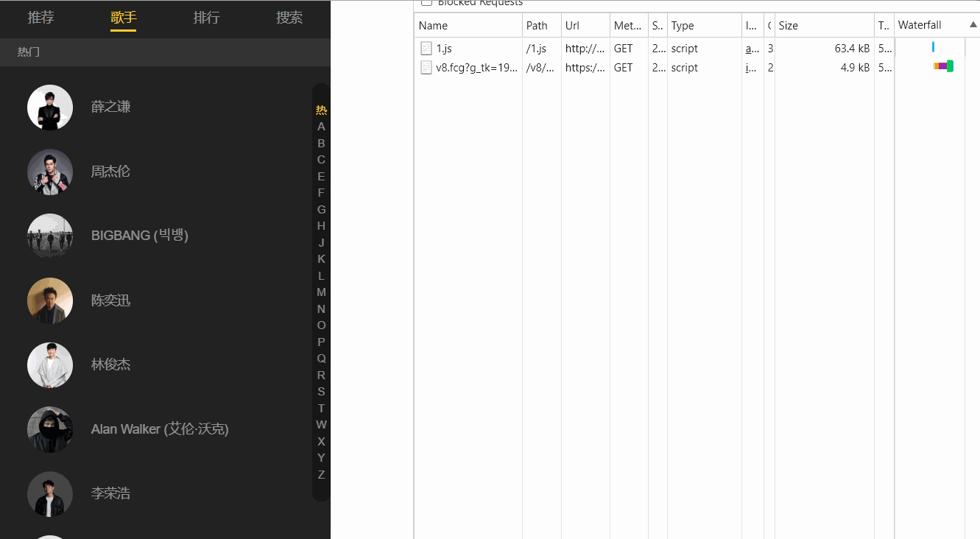This screenshot has width=980, height=539.
Task: Click 陈奕迅's avatar picture
Action: 50,300
